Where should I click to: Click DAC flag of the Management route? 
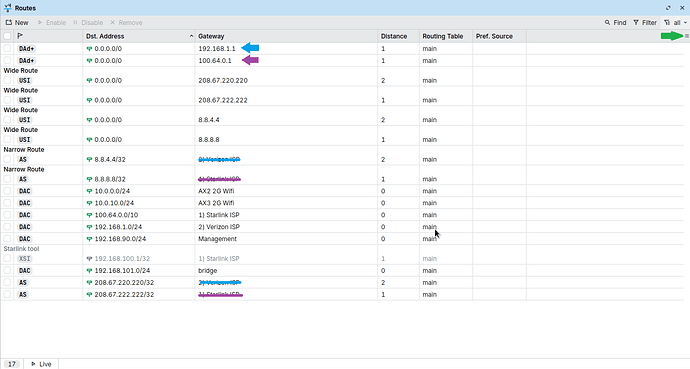pyautogui.click(x=25, y=239)
